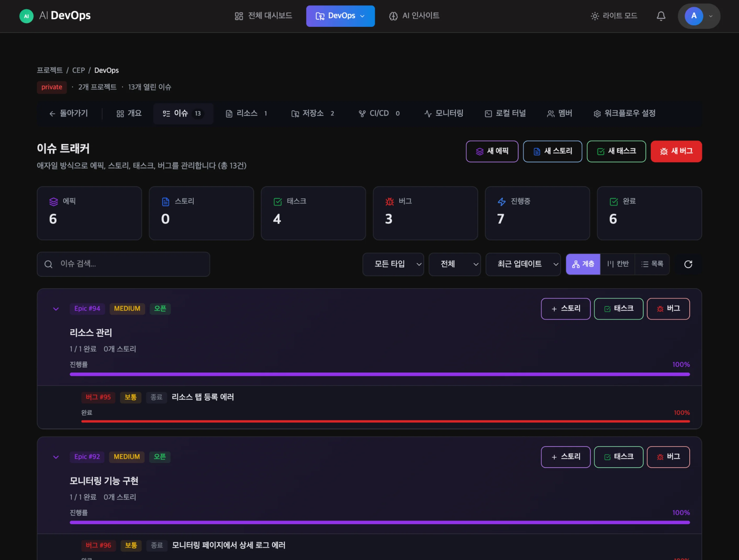Click the 새 태스크 button

616,151
